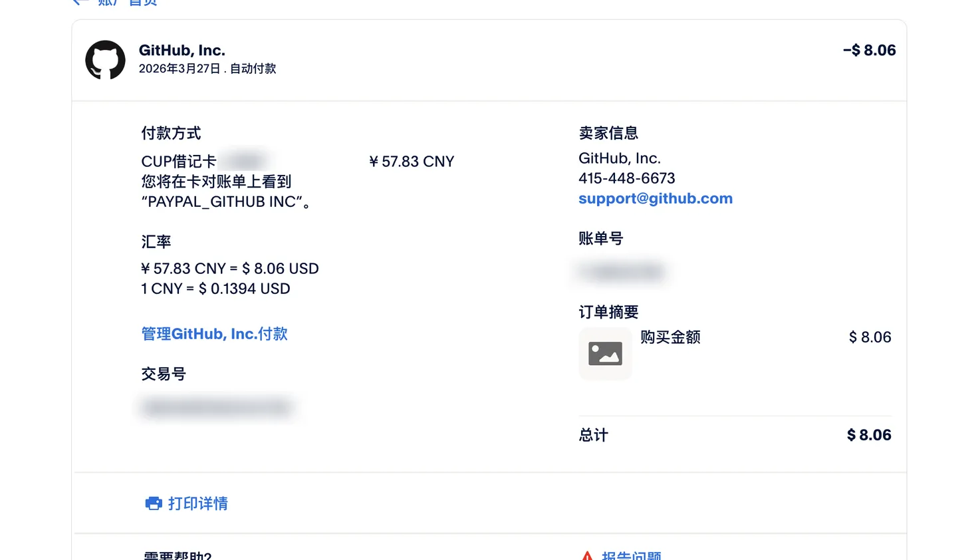This screenshot has width=980, height=560.
Task: Open the 打印详情 print details link
Action: [x=197, y=503]
